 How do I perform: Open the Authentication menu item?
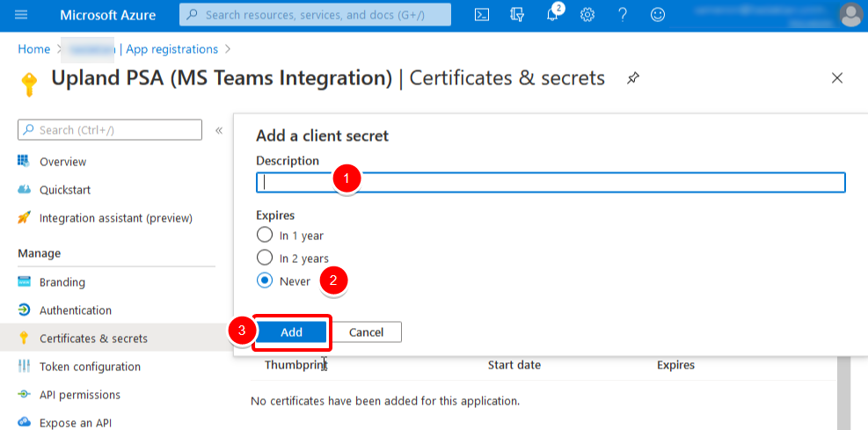click(76, 310)
